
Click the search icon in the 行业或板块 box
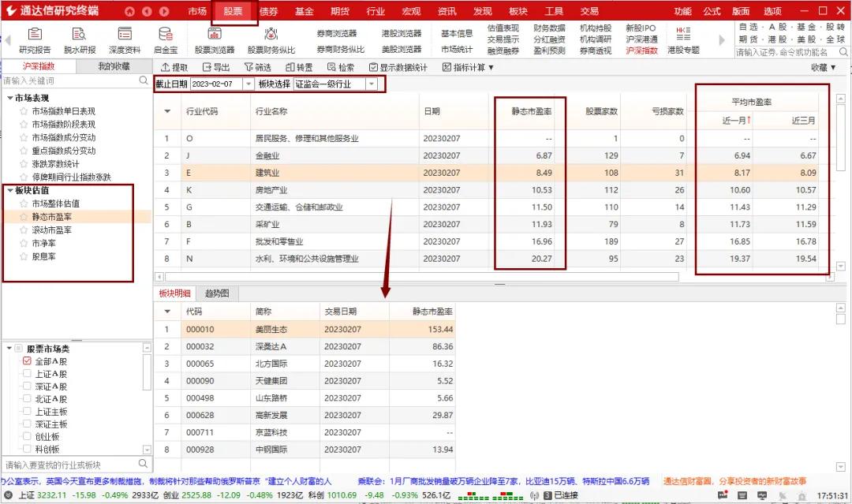pos(143,464)
